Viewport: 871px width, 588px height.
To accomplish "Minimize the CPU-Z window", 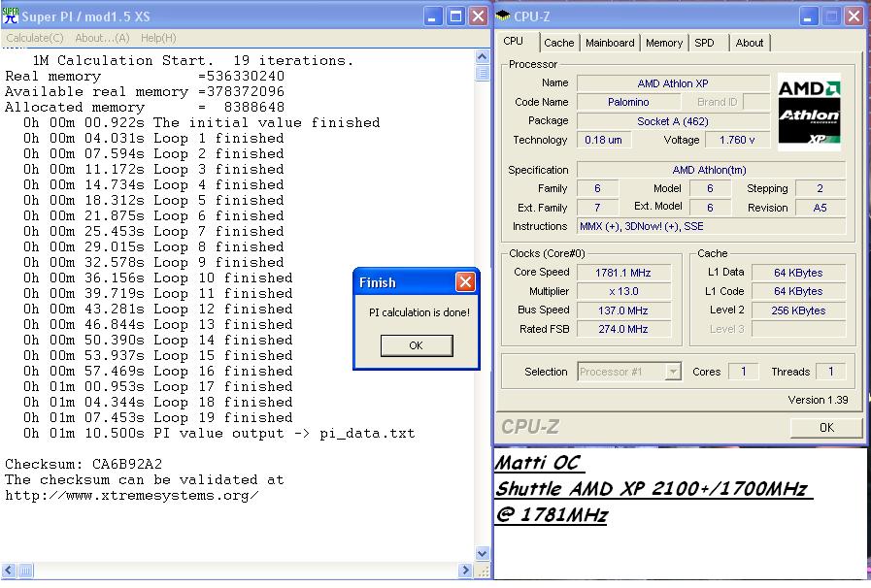I will coord(809,16).
